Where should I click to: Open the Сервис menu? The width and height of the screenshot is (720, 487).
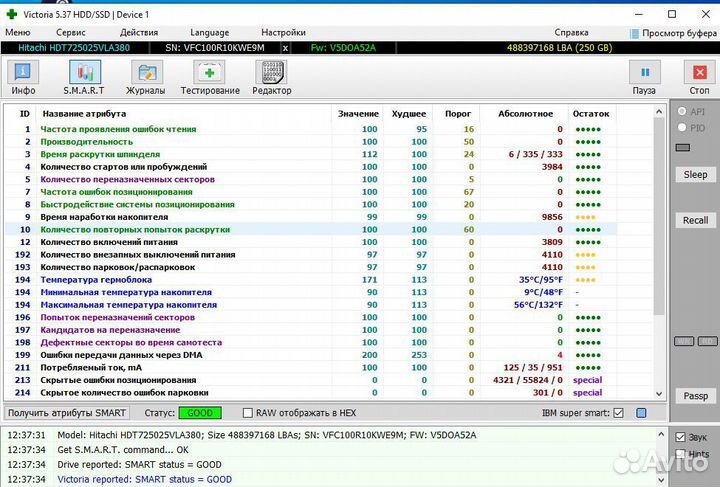[72, 32]
